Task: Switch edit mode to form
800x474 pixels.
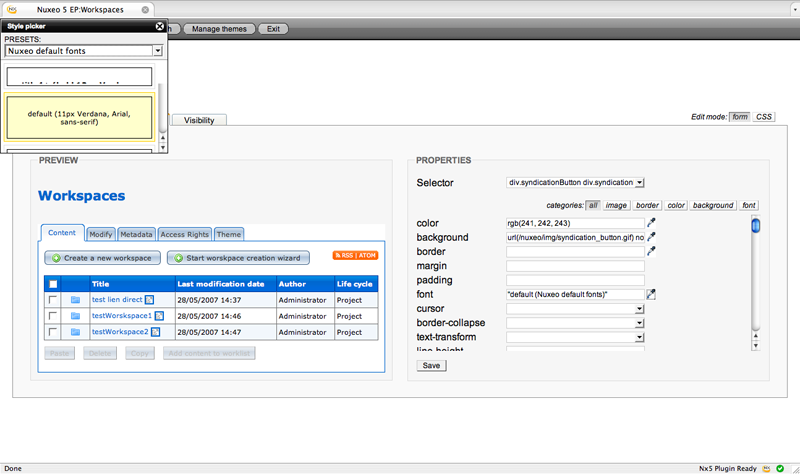Action: coord(740,117)
